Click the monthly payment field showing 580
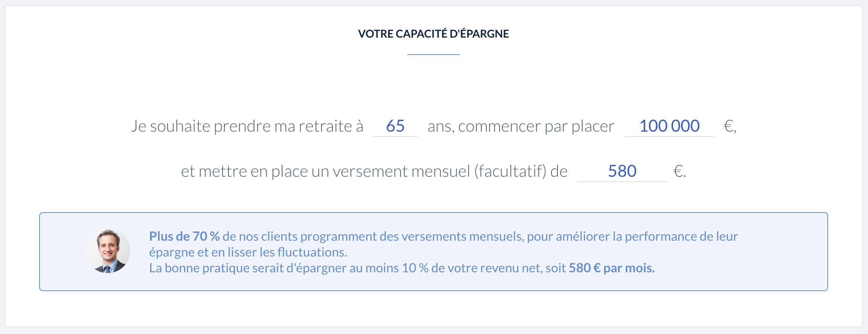The height and width of the screenshot is (334, 868). tap(622, 171)
